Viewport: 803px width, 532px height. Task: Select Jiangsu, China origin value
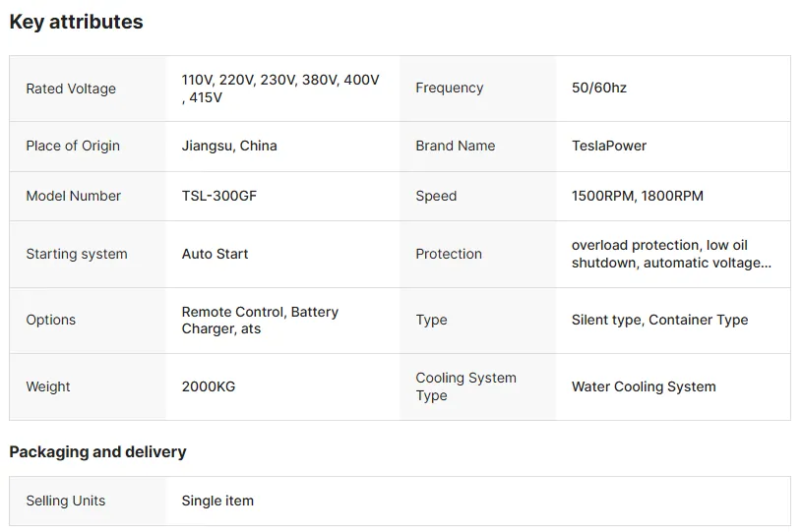229,146
